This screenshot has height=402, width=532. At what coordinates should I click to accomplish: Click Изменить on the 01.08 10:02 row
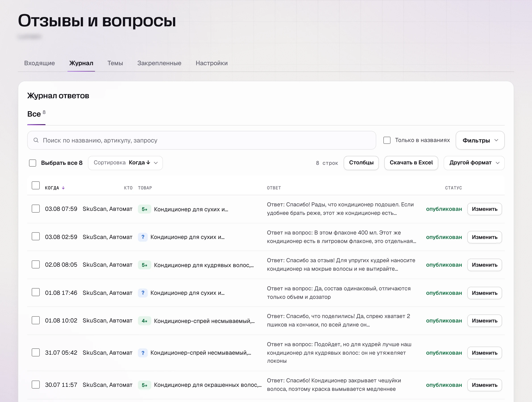click(x=484, y=321)
